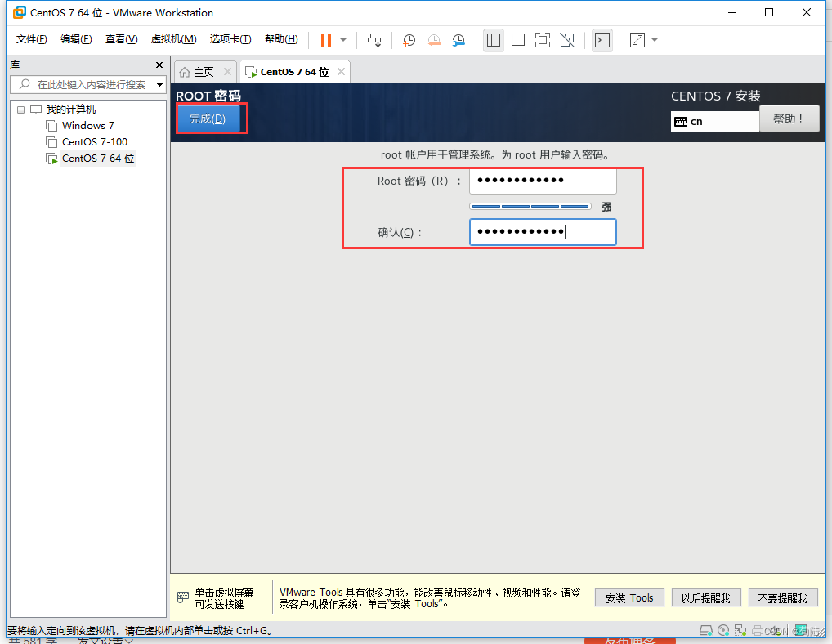The width and height of the screenshot is (832, 644).
Task: Send Ctrl+Alt+Del to the virtual machine
Action: pos(374,40)
